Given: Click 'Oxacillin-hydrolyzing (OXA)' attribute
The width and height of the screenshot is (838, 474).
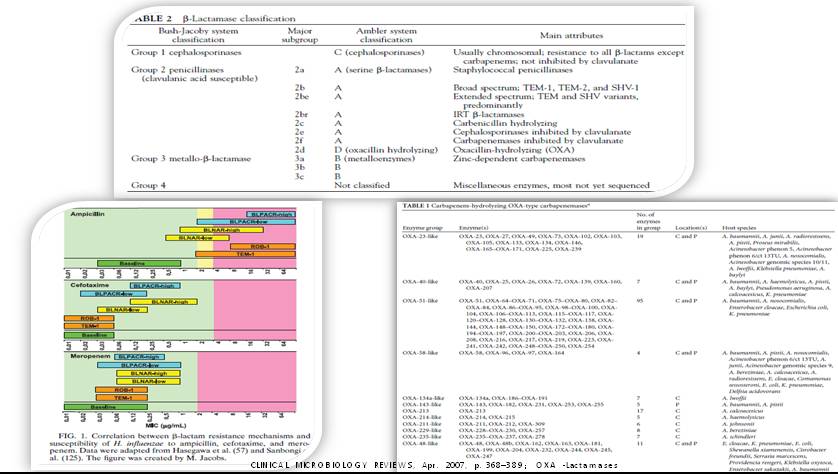Looking at the screenshot, I should tap(512, 150).
